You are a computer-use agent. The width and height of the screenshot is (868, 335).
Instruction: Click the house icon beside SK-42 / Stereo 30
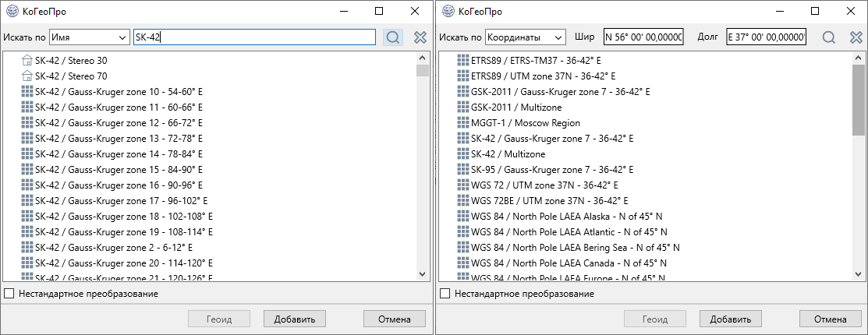pos(28,61)
